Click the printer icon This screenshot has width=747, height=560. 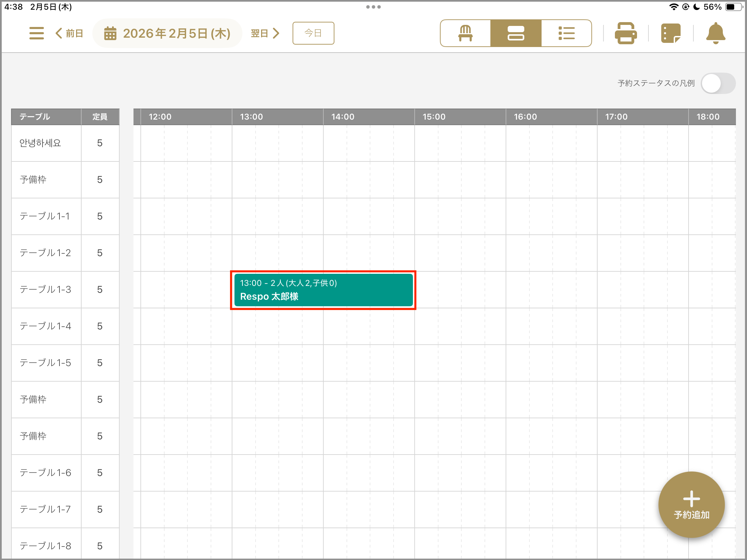(626, 33)
